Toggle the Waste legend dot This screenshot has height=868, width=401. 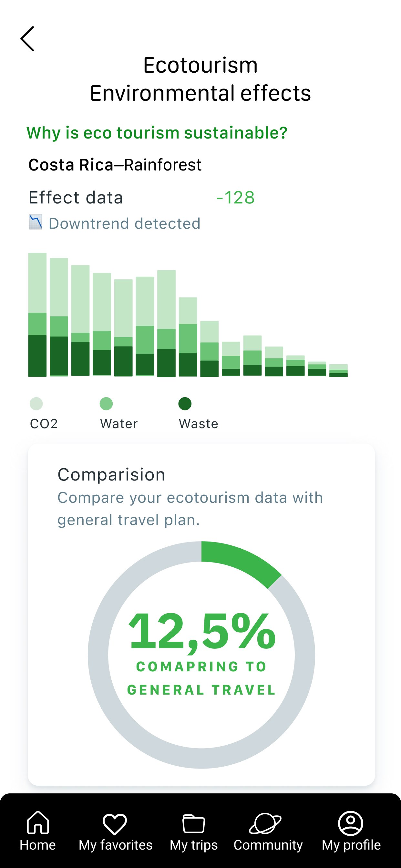coord(185,404)
